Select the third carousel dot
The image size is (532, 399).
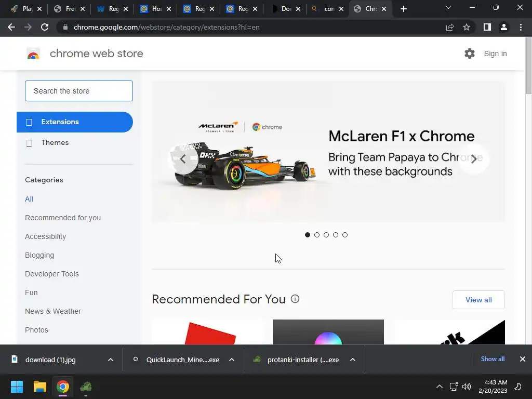point(326,235)
